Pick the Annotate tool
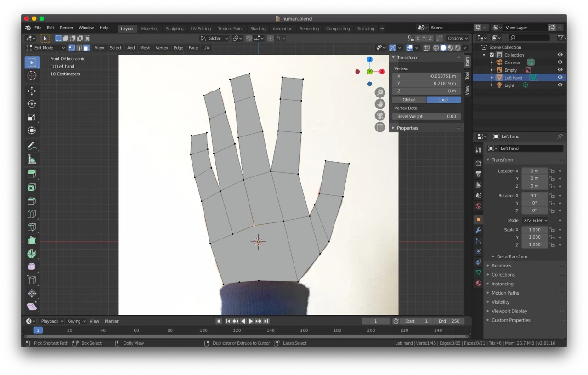The image size is (588, 375). pos(32,146)
